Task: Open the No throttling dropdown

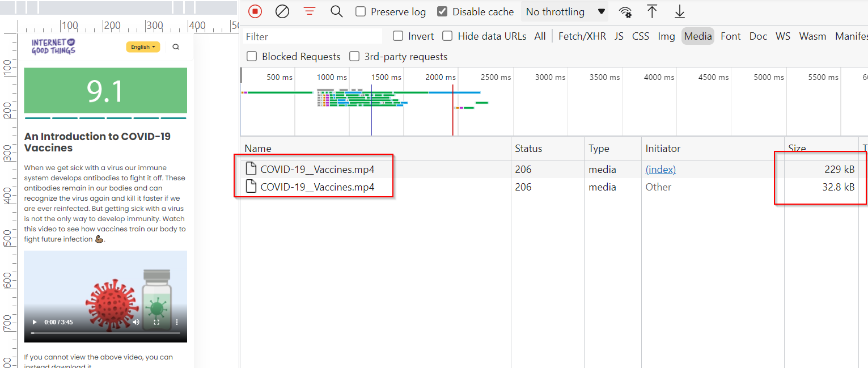Action: 564,11
